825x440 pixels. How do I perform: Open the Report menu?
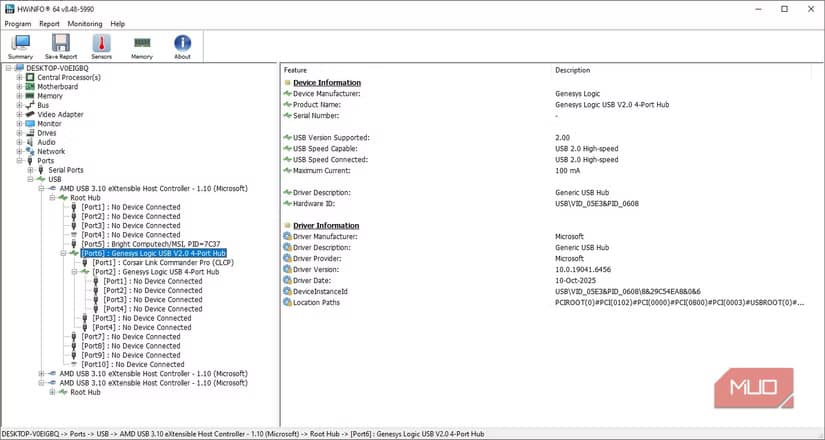pyautogui.click(x=49, y=24)
